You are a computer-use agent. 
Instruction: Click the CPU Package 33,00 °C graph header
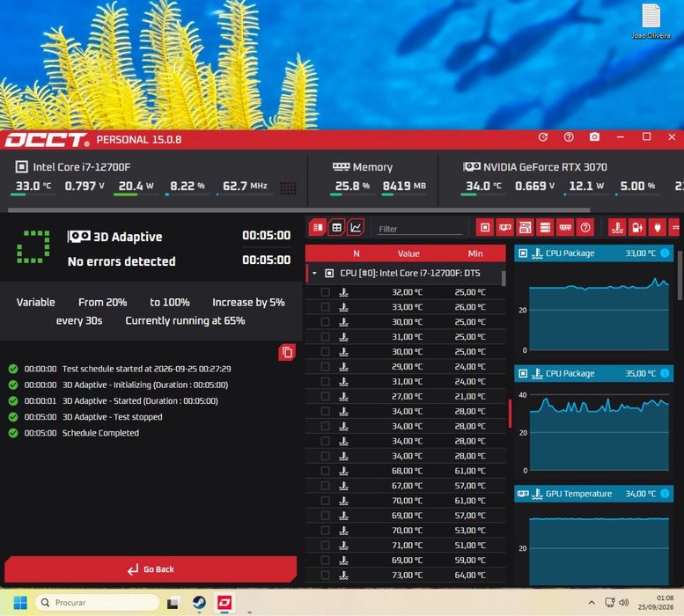[593, 253]
